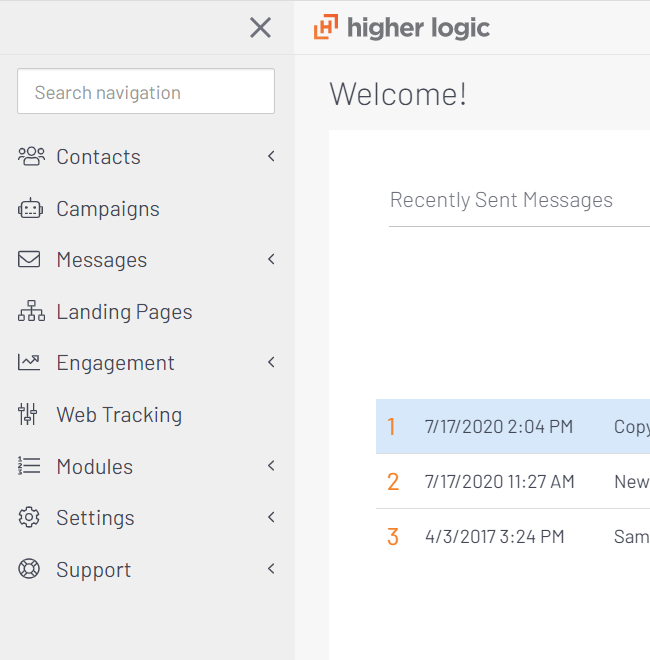Select message row 7/17/2020 11:27 AM
The height and width of the screenshot is (660, 650).
click(513, 481)
